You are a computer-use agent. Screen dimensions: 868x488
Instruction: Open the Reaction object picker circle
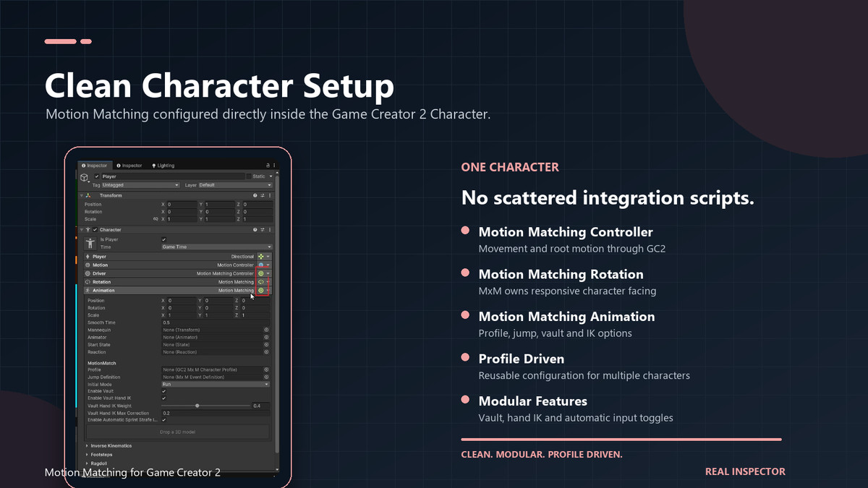tap(266, 352)
